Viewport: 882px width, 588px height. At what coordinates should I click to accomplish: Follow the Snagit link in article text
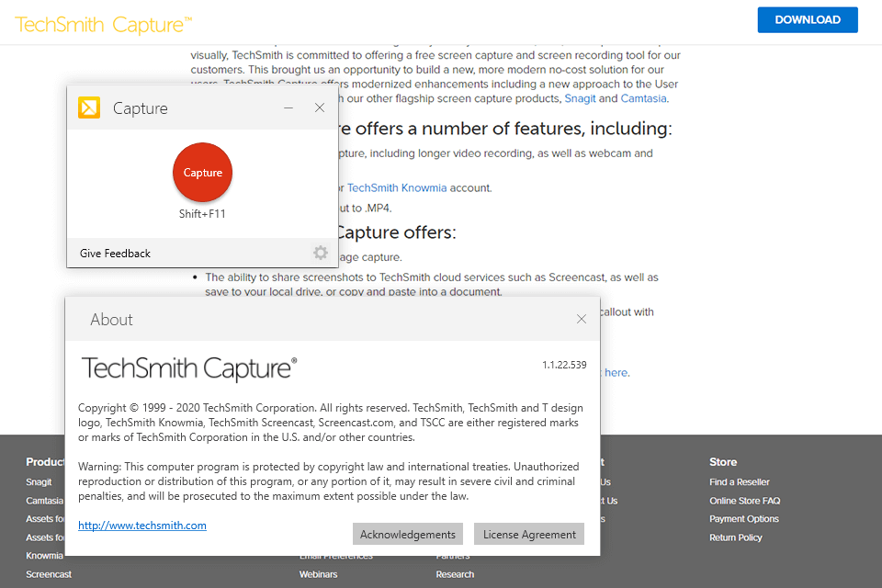click(580, 98)
